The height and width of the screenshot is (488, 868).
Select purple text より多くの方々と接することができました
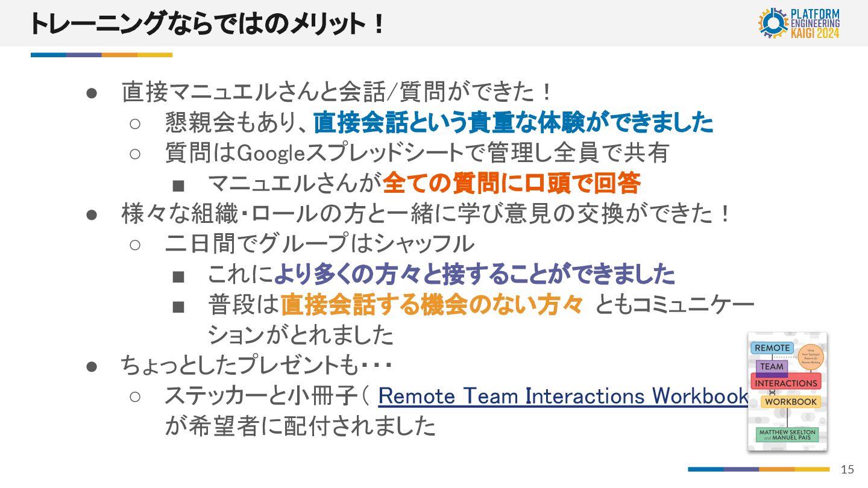(x=474, y=275)
